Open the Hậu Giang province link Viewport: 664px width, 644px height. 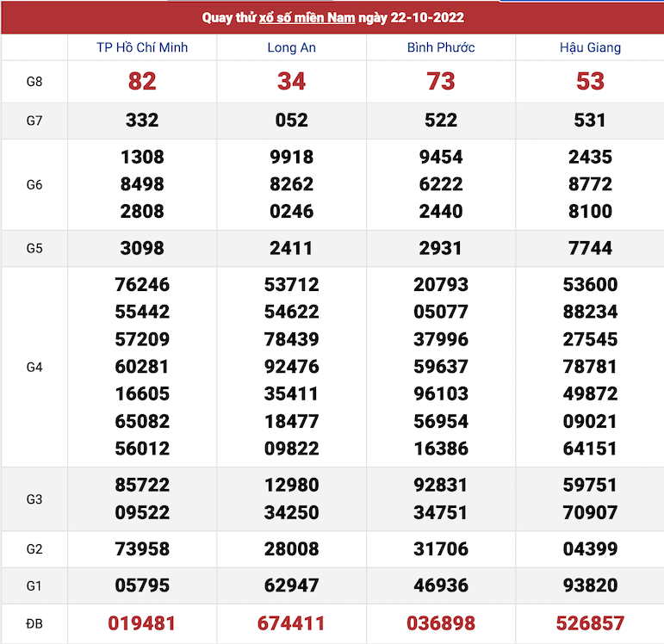590,47
